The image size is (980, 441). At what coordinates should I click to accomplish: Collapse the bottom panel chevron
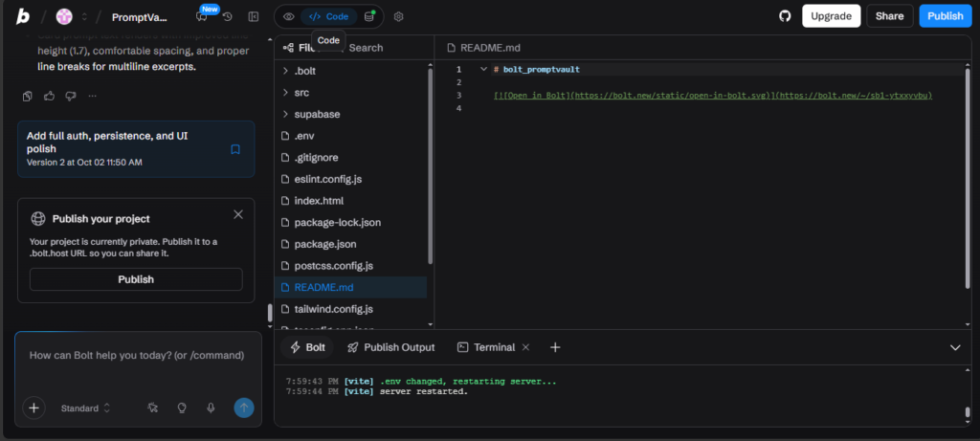(955, 347)
